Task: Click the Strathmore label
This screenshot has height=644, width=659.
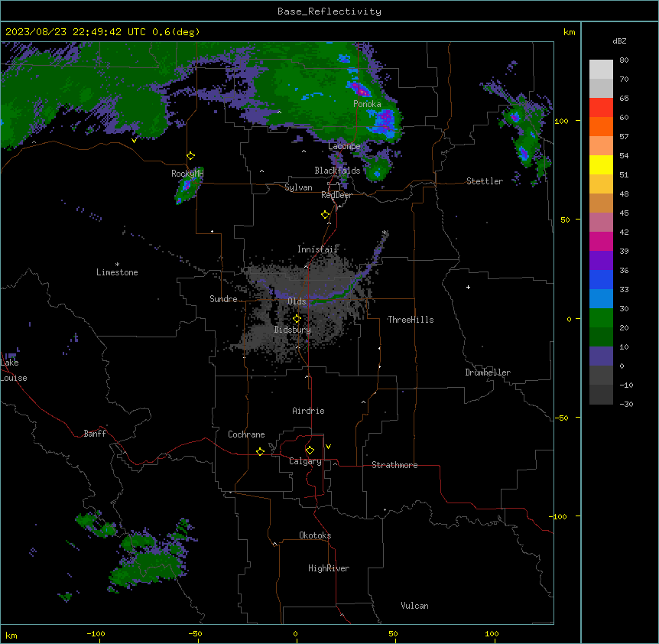Action: tap(394, 465)
